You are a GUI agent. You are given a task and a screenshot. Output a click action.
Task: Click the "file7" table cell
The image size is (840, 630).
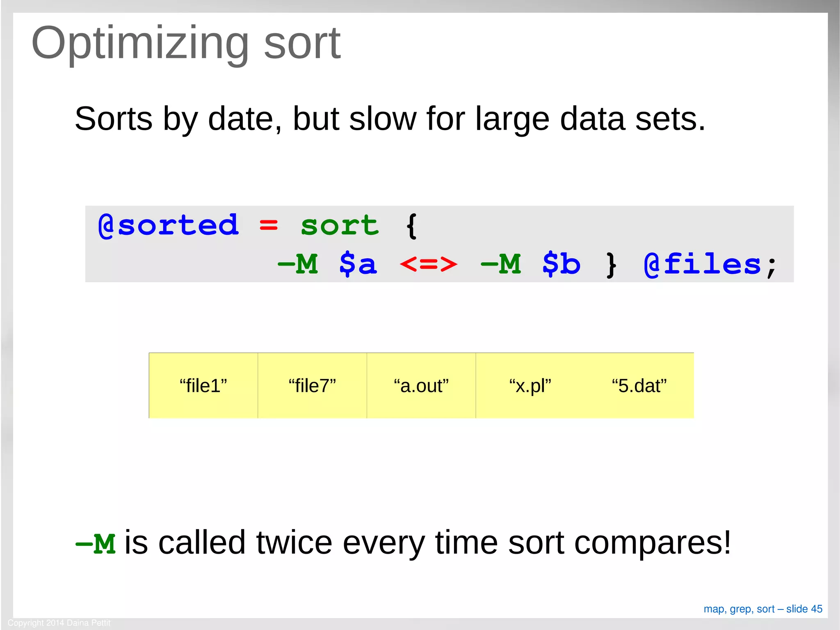[312, 385]
